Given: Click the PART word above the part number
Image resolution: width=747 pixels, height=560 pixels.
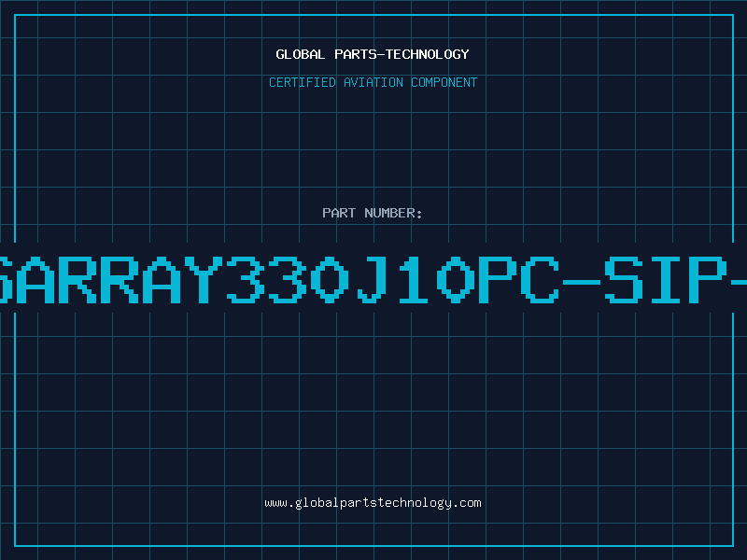Looking at the screenshot, I should click(x=339, y=213).
